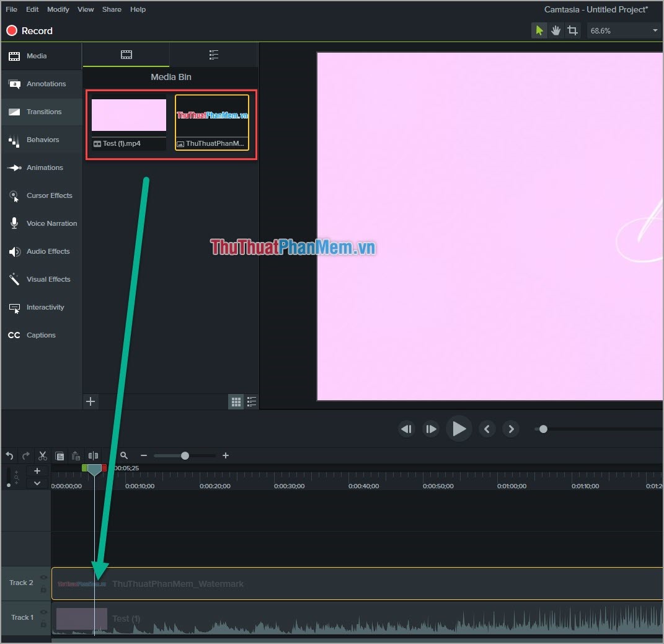Viewport: 664px width, 644px height.
Task: Select the Test (1).mp4 thumbnail
Action: click(x=128, y=115)
